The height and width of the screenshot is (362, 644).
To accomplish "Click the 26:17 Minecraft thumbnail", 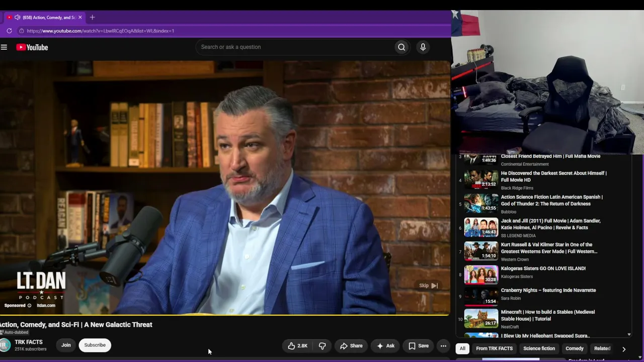I will point(481,318).
